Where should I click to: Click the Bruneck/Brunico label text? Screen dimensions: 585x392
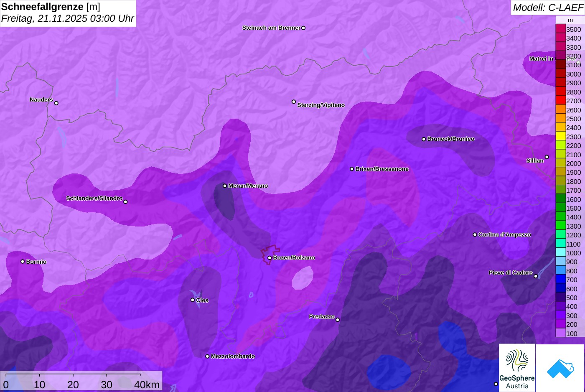tap(451, 139)
